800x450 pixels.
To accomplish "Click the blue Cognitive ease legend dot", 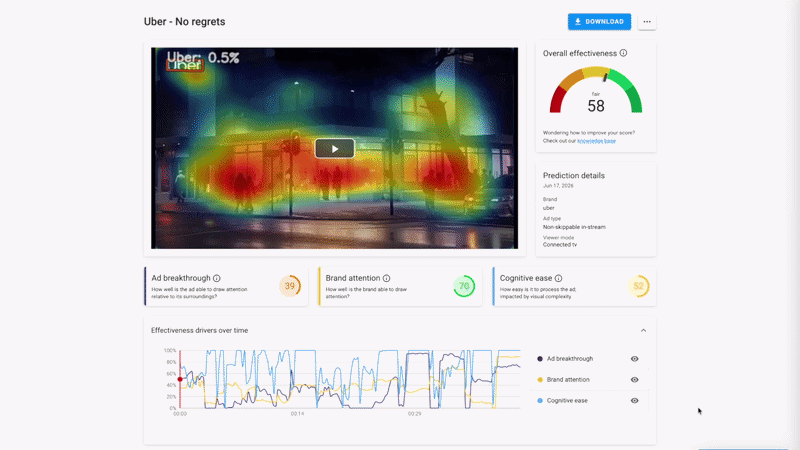I will click(x=540, y=401).
